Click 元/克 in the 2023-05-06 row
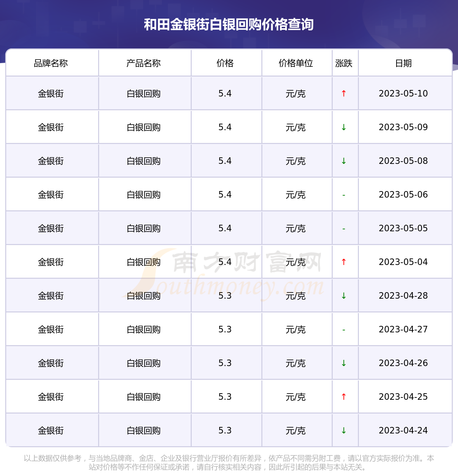Screen dimensions: 458x476 (296, 195)
